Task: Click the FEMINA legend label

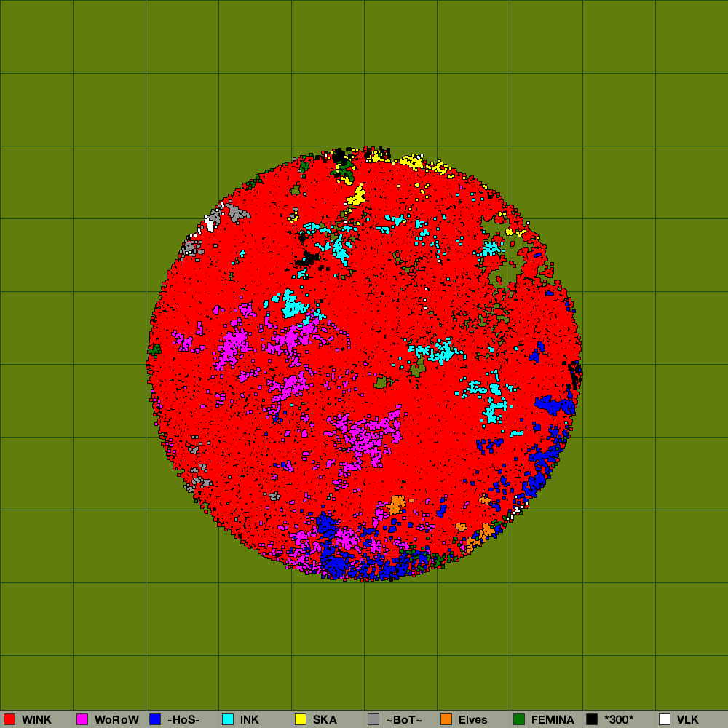Action: [553, 719]
